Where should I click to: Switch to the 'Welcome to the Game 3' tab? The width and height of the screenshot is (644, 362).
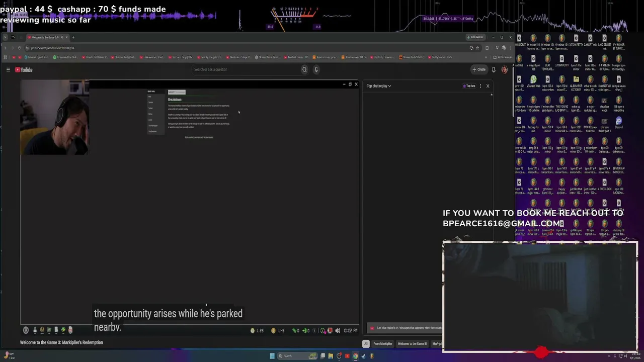coord(47,37)
